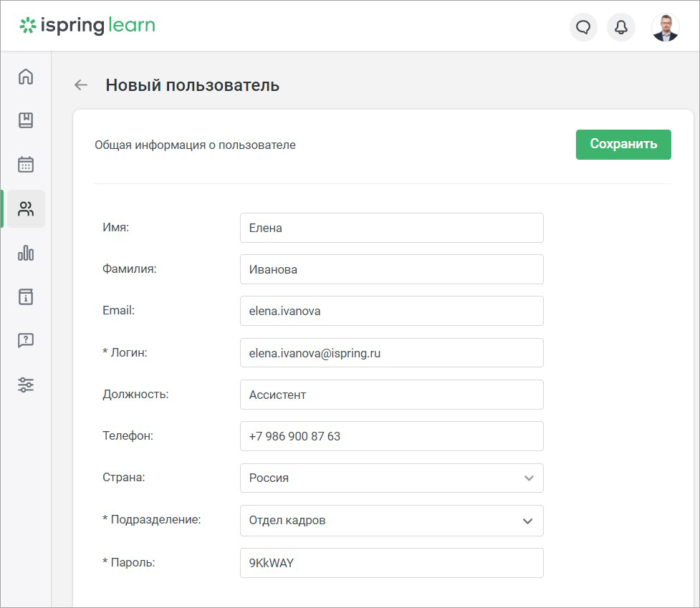Expand the Подразделение dropdown
The height and width of the screenshot is (608, 700).
click(x=391, y=521)
